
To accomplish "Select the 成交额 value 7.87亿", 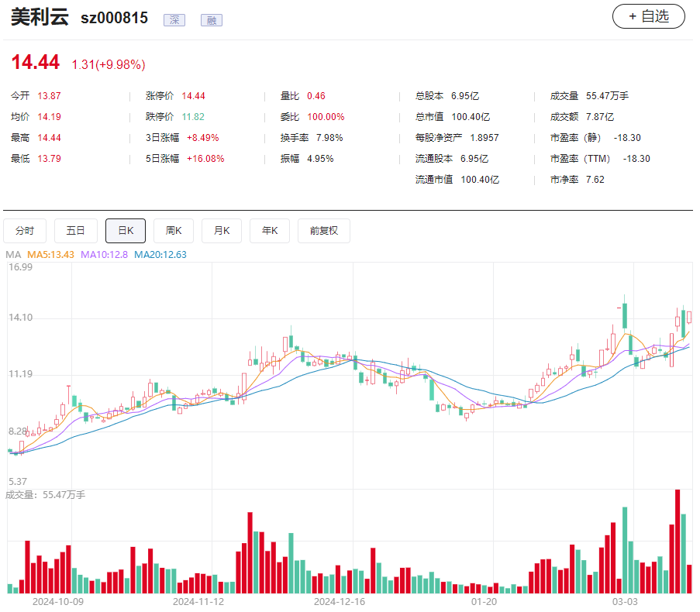I will (599, 117).
